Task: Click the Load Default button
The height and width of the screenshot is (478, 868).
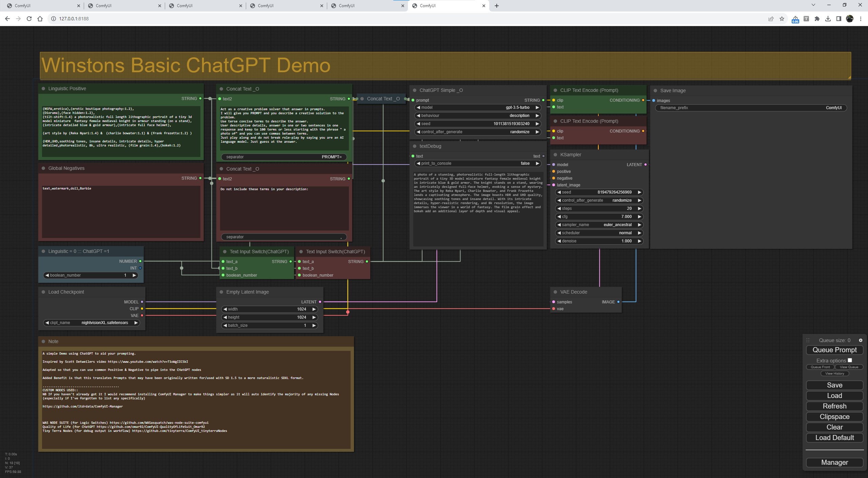Action: click(834, 438)
